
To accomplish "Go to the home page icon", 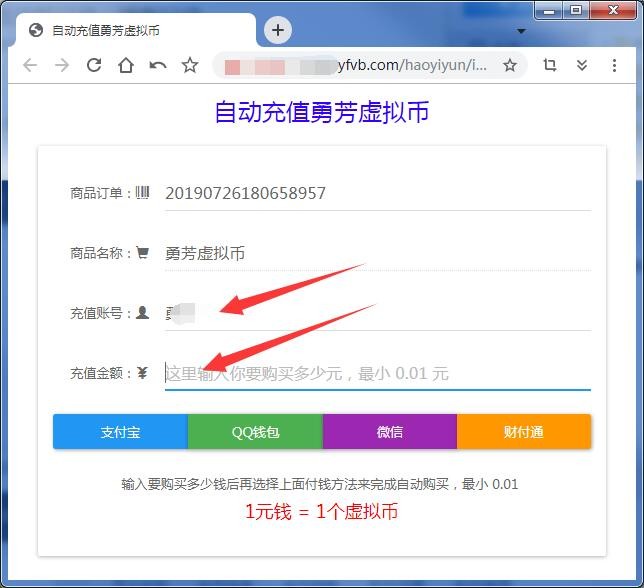I will 126,65.
